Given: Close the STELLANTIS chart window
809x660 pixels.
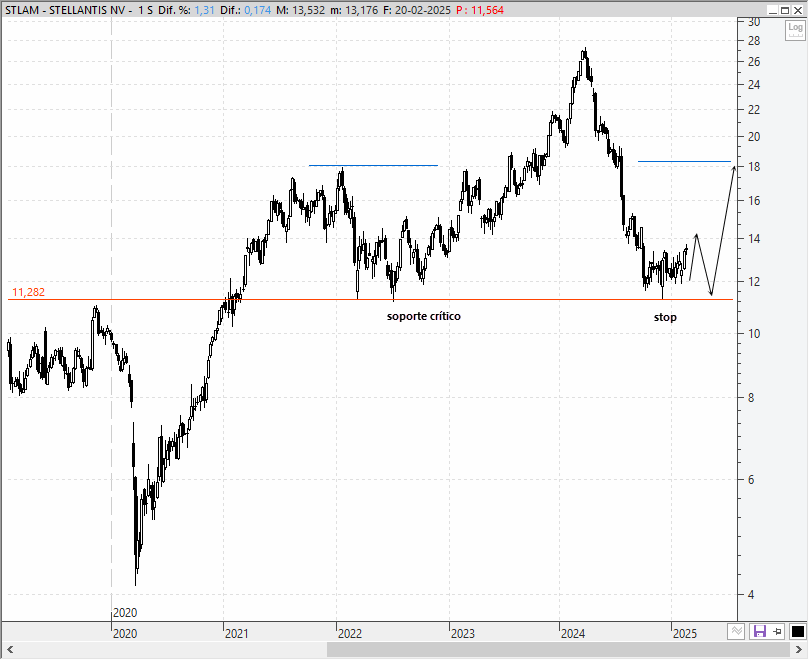Looking at the screenshot, I should click(798, 10).
